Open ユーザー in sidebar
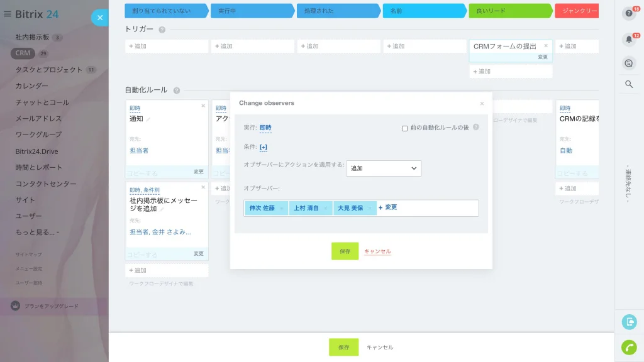 pyautogui.click(x=28, y=216)
